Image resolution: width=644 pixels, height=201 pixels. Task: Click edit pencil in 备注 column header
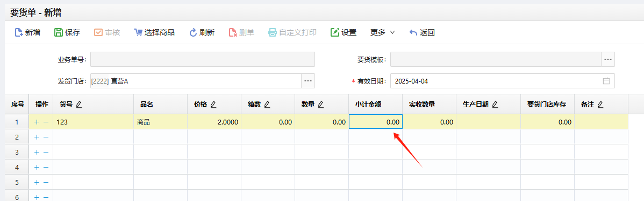point(600,105)
